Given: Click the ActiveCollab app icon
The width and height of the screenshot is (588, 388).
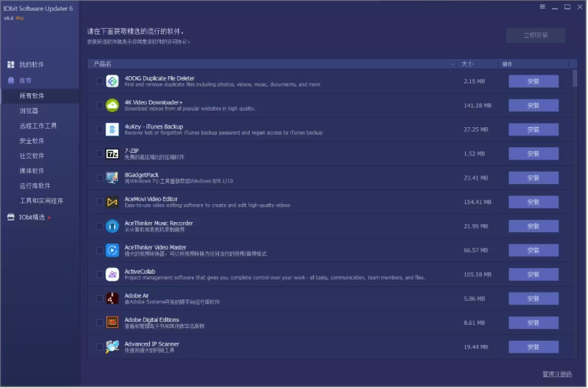Looking at the screenshot, I should point(112,274).
